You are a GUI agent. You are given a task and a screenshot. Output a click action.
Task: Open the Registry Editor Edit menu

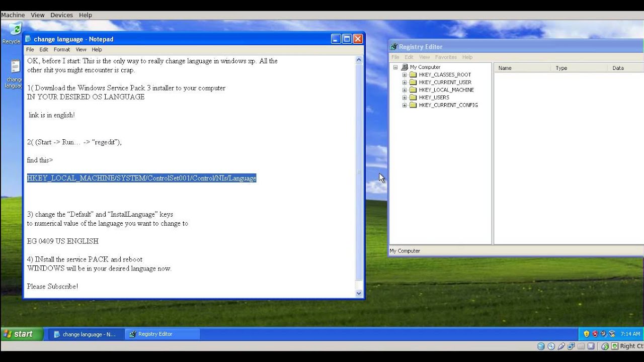click(x=409, y=57)
